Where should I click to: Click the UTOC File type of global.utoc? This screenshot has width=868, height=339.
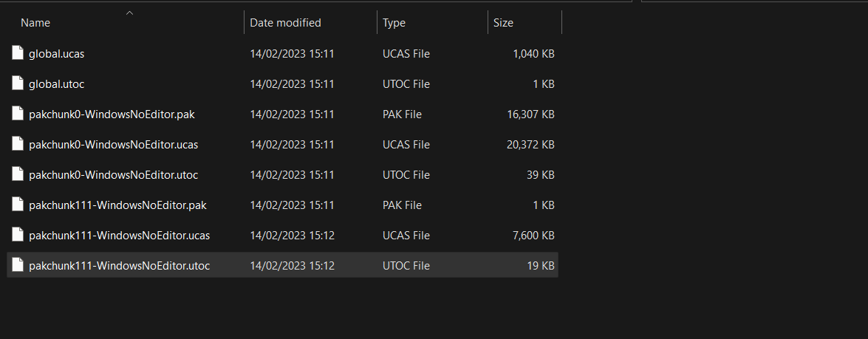click(x=406, y=84)
